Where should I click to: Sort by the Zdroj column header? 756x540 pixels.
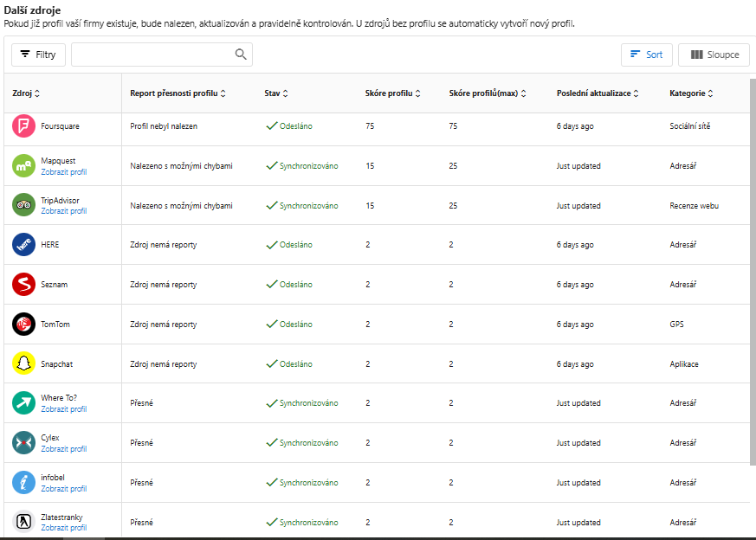pyautogui.click(x=26, y=93)
